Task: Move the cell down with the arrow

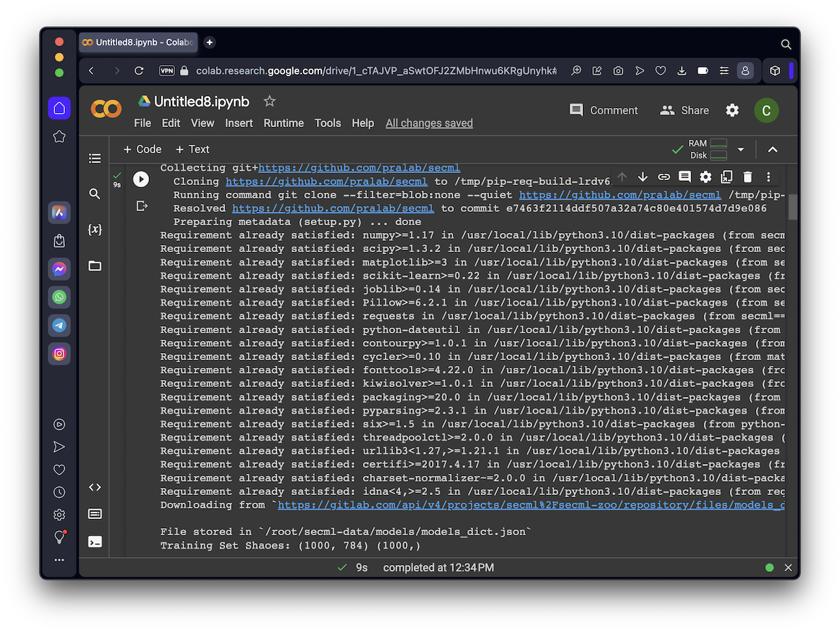Action: point(642,177)
